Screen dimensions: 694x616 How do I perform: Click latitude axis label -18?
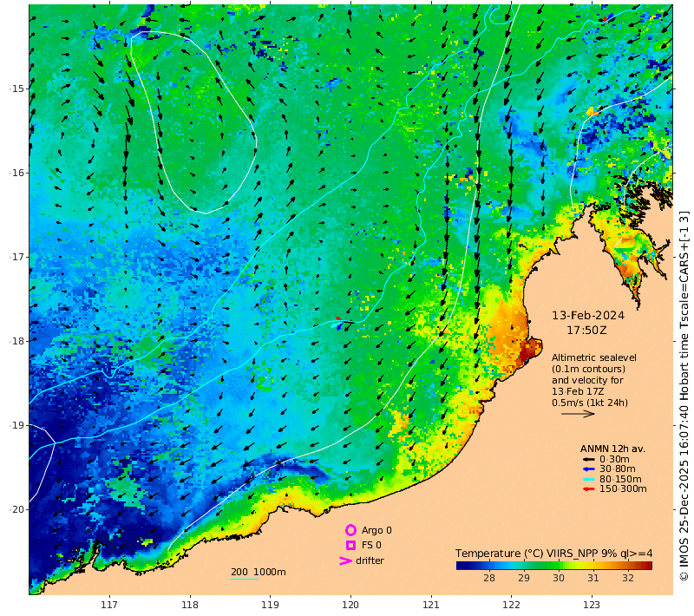(17, 341)
